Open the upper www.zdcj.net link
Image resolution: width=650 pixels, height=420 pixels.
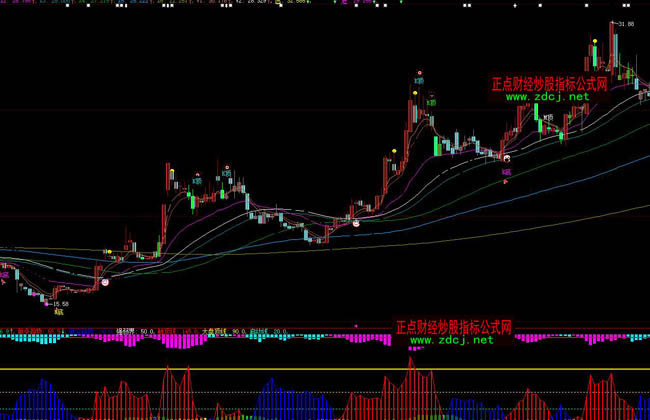tap(547, 99)
